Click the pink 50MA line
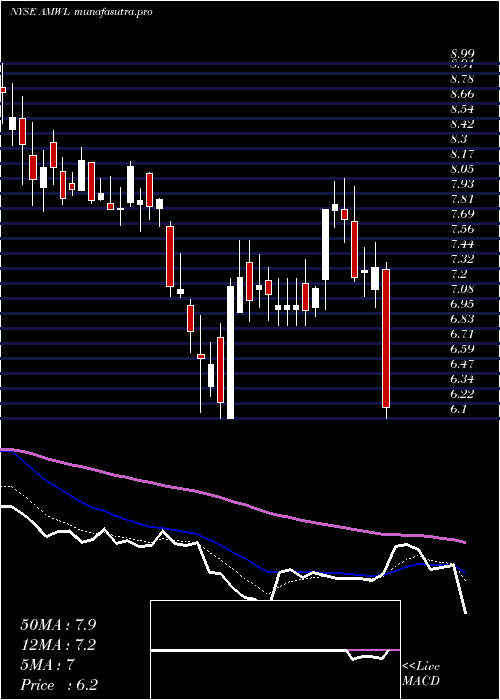Viewport: 500px width, 700px height. (232, 500)
